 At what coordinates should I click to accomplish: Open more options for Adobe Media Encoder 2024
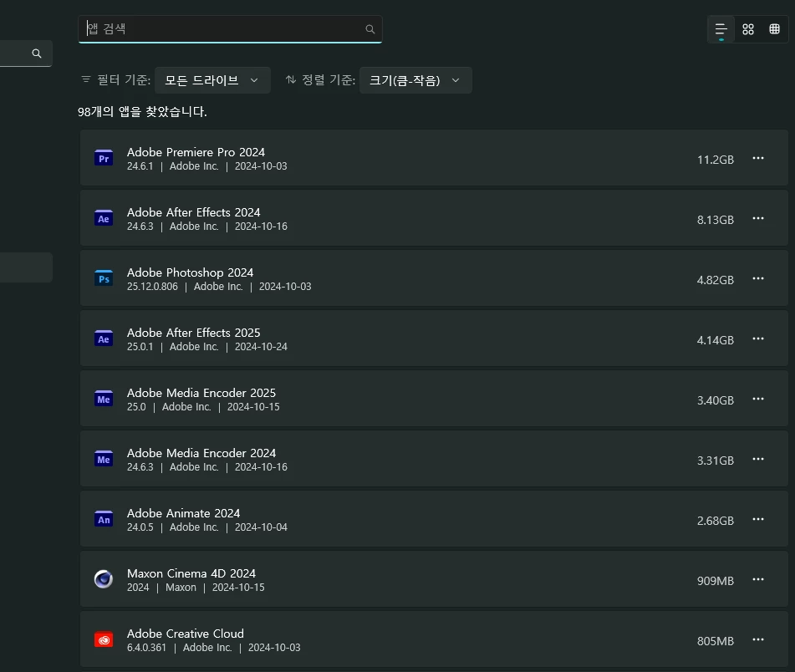coord(758,459)
